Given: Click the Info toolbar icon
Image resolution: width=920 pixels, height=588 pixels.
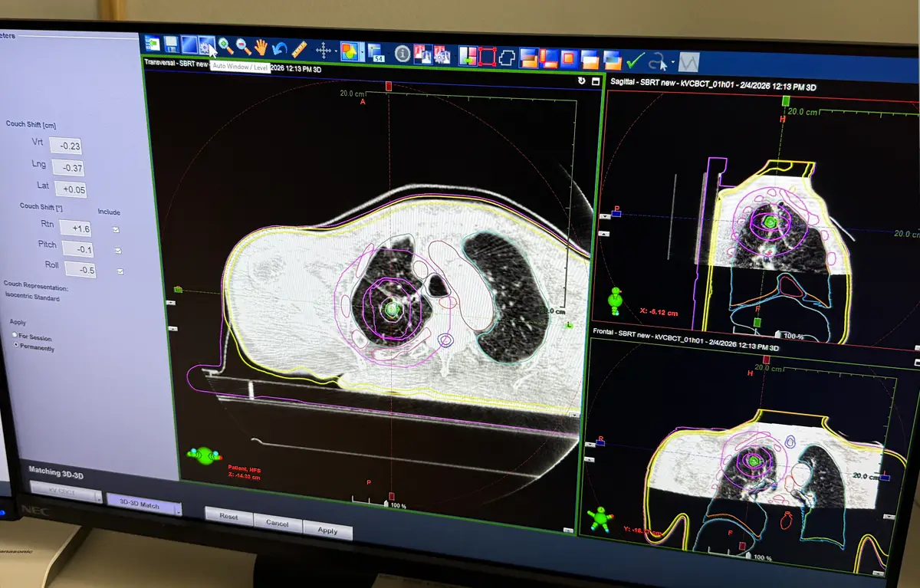Looking at the screenshot, I should [402, 52].
